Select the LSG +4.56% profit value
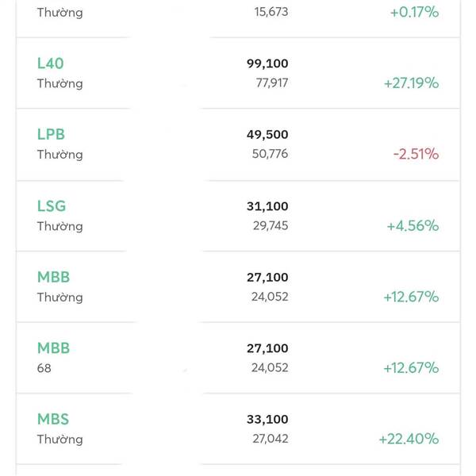The image size is (476, 476). click(x=413, y=226)
